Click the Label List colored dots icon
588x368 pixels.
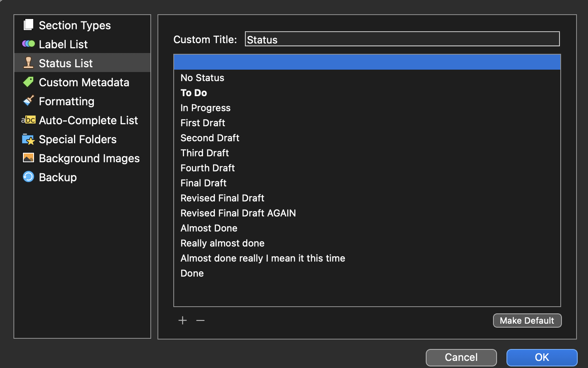tap(28, 44)
